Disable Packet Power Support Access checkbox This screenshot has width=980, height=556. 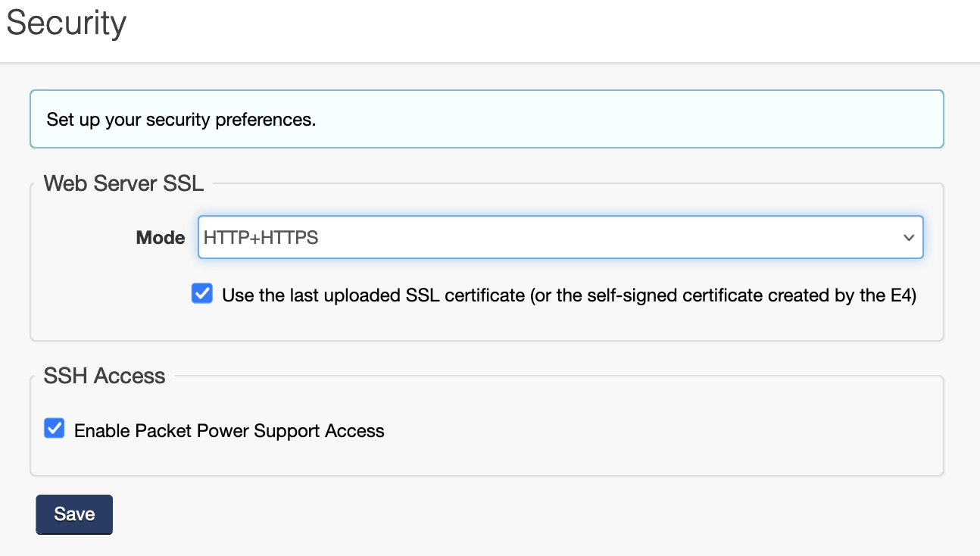click(x=54, y=429)
